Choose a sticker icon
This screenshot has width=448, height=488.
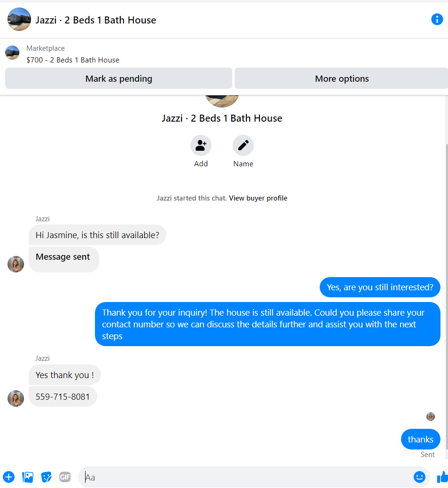[x=47, y=477]
